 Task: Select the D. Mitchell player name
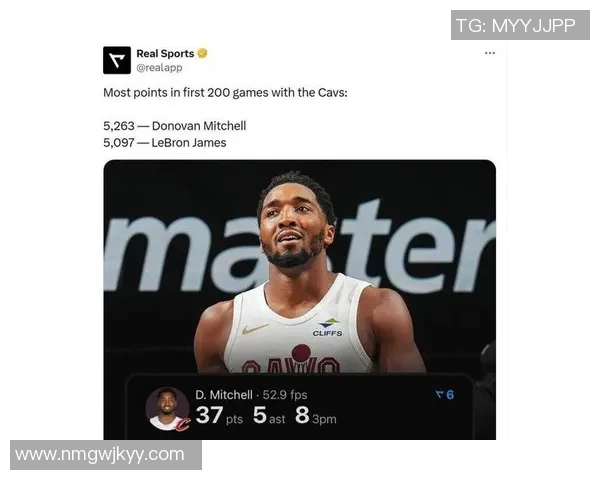[x=224, y=395]
